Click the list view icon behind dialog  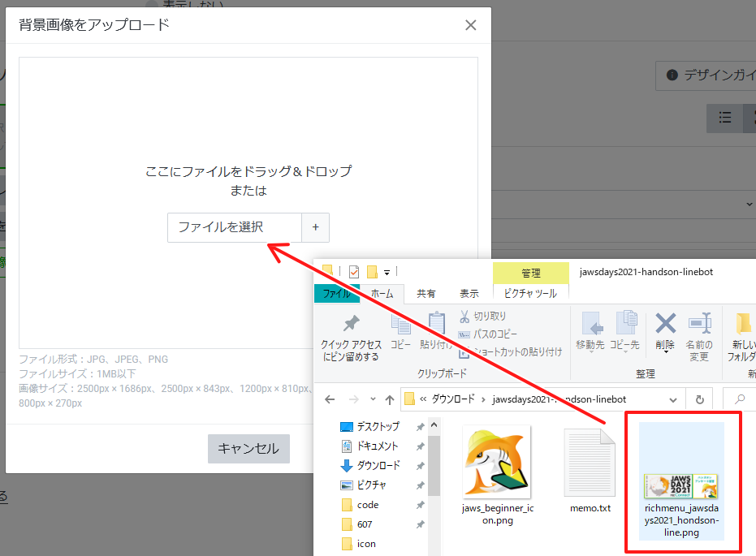725,118
